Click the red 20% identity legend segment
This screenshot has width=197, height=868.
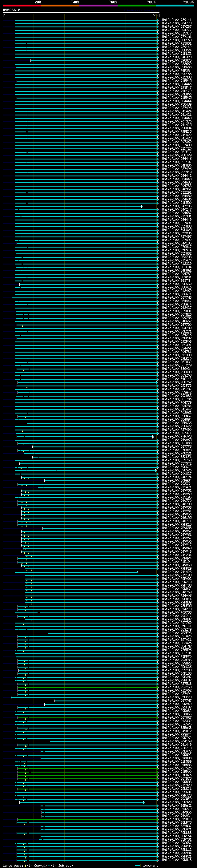[x=22, y=6]
